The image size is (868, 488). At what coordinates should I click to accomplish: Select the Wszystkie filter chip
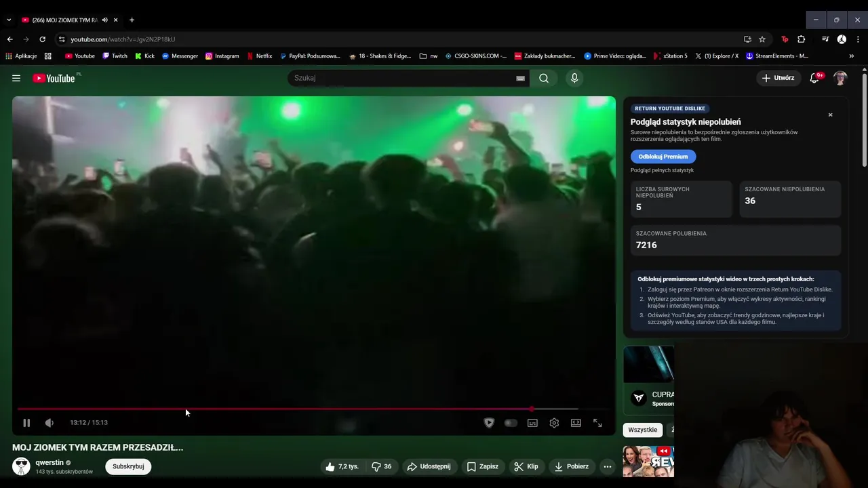(642, 430)
